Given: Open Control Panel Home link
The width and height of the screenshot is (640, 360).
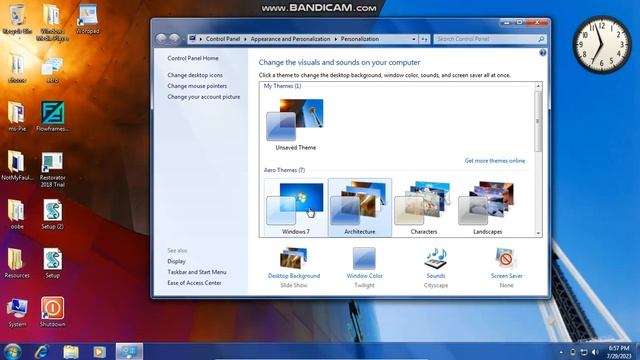Looking at the screenshot, I should [193, 58].
